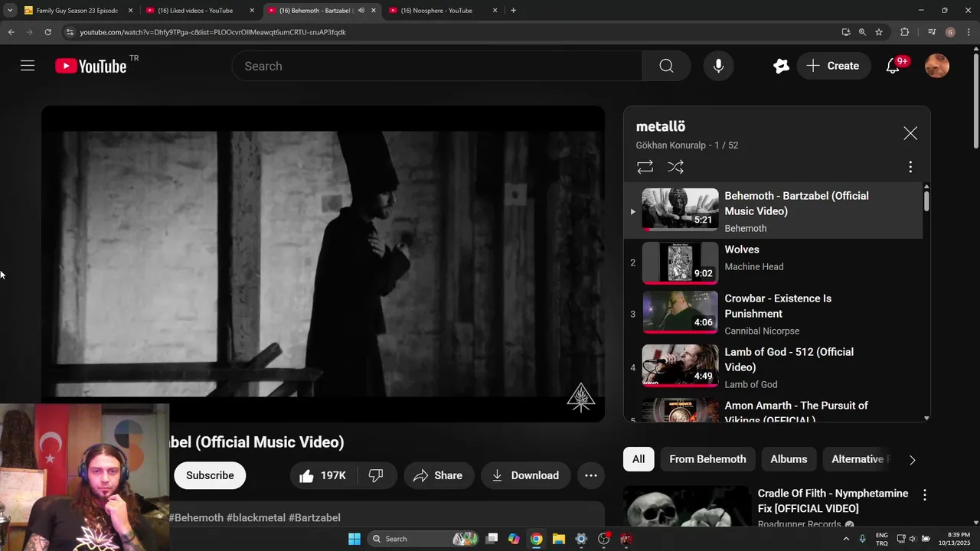The width and height of the screenshot is (980, 551).
Task: Select the Albums chip
Action: (x=789, y=459)
